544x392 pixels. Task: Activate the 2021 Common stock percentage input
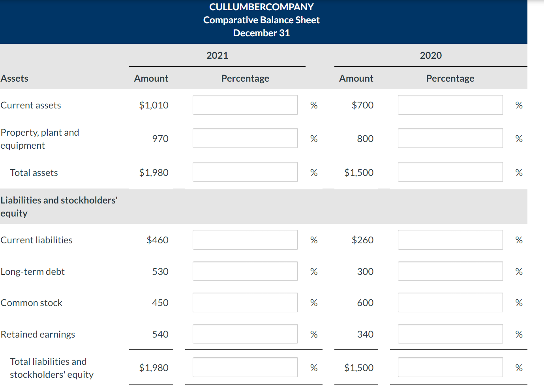pyautogui.click(x=245, y=302)
